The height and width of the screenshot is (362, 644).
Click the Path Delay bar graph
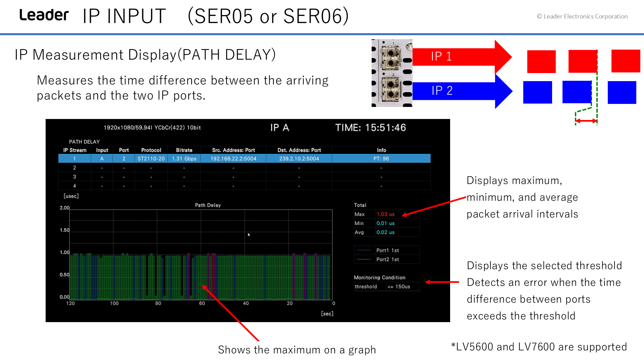click(x=201, y=255)
